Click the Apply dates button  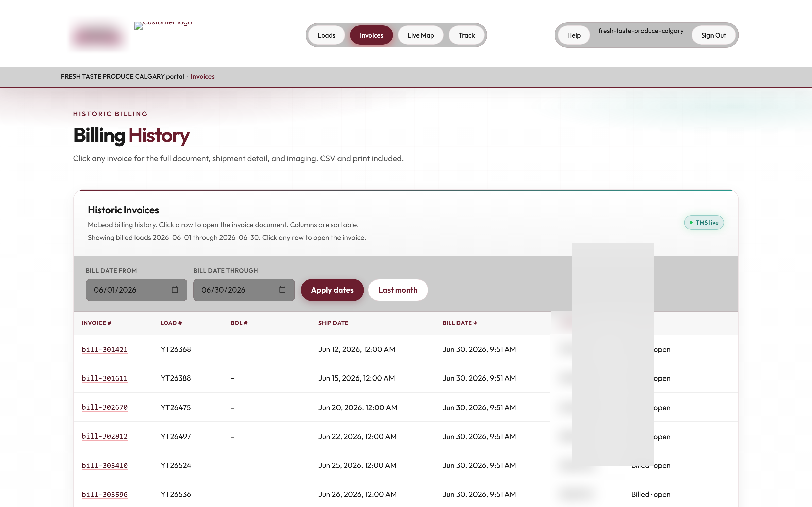click(x=332, y=290)
